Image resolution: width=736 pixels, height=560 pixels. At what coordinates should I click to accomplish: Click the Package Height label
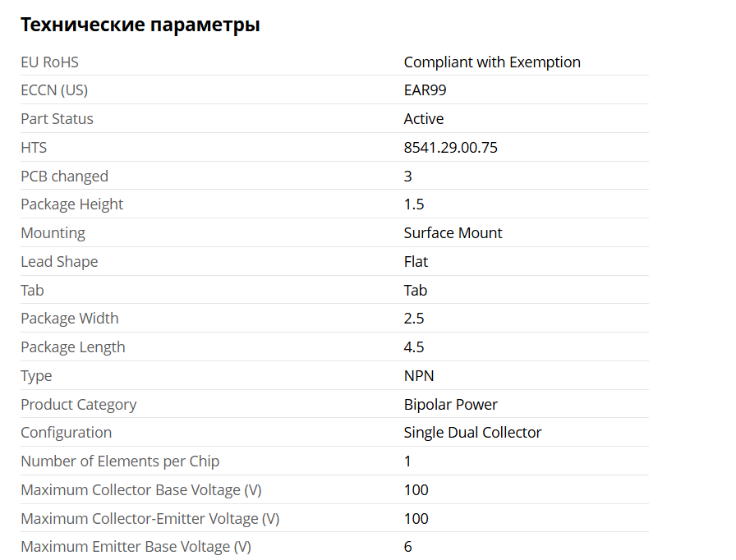tap(71, 204)
